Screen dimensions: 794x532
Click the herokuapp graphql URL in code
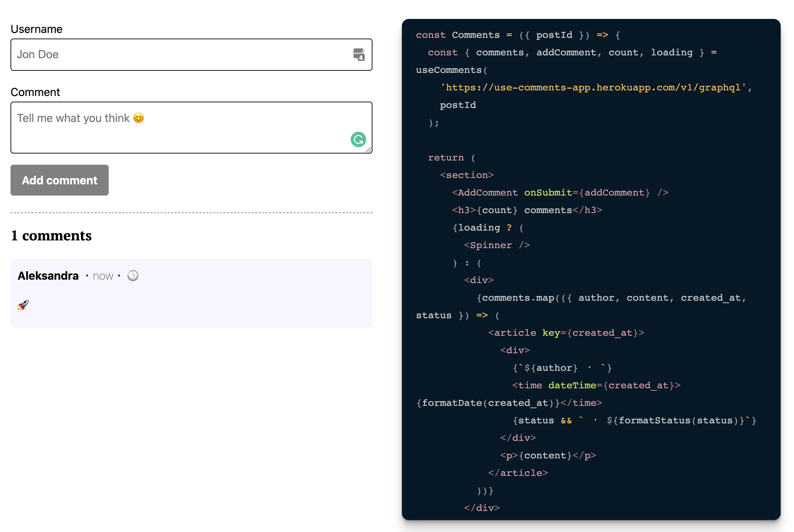click(x=593, y=87)
